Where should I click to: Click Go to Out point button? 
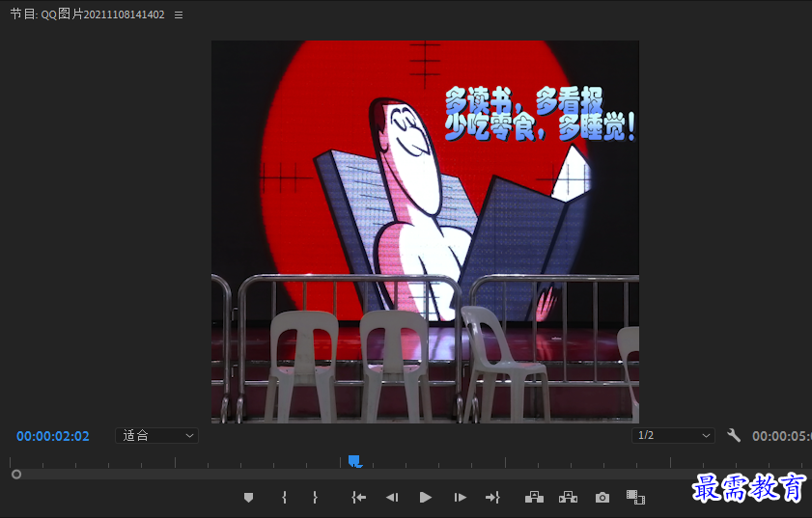[x=492, y=498]
